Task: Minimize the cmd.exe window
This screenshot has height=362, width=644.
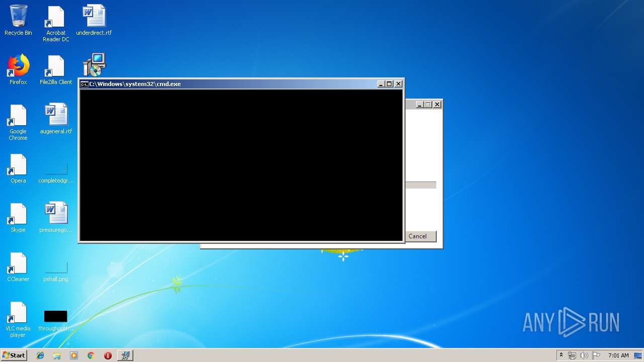Action: [381, 84]
